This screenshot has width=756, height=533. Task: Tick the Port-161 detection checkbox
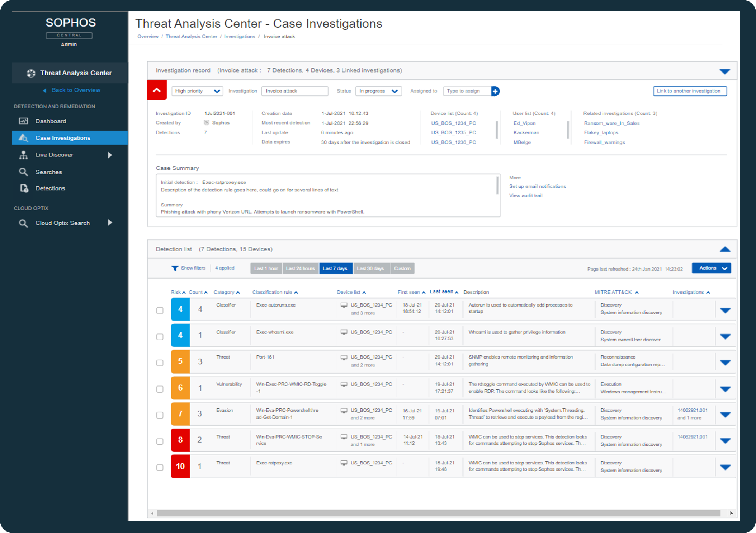click(160, 363)
